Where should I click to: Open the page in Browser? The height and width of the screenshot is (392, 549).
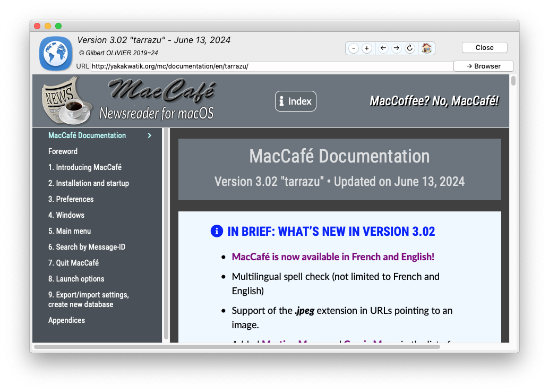click(x=483, y=66)
